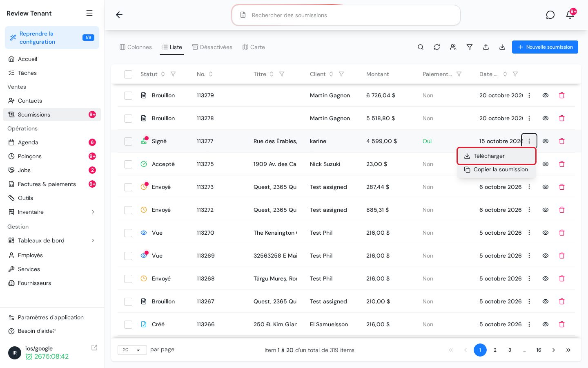Collapse the sidebar with the hamburger icon

89,13
